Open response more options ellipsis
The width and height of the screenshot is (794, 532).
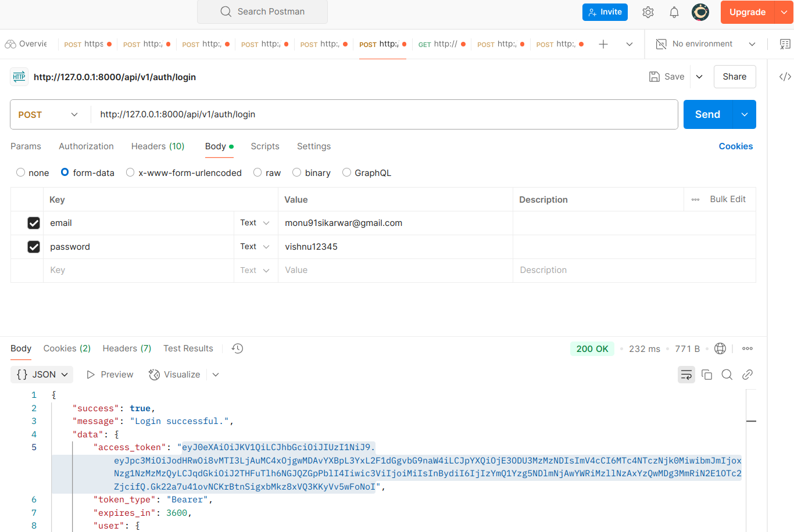(x=747, y=348)
